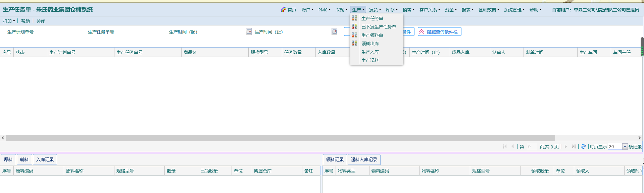Switch to the 入库记录 tab
Viewport: 644px width, 193px height.
pyautogui.click(x=45, y=159)
